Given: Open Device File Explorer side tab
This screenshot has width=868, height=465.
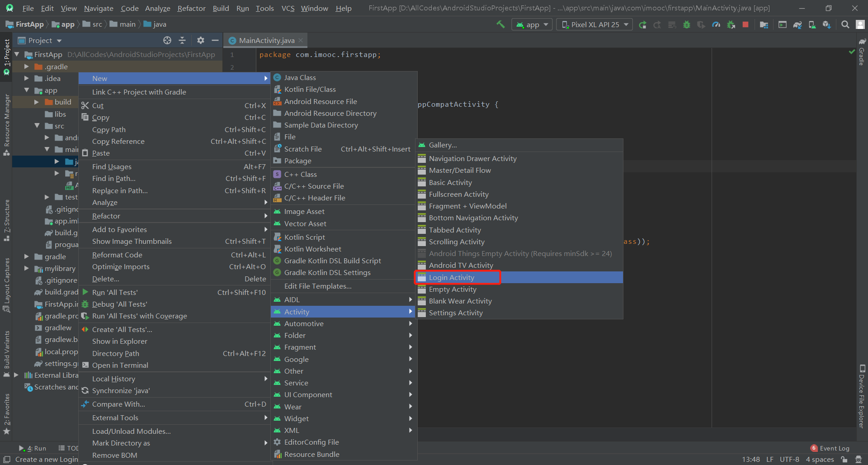Looking at the screenshot, I should pos(862,396).
